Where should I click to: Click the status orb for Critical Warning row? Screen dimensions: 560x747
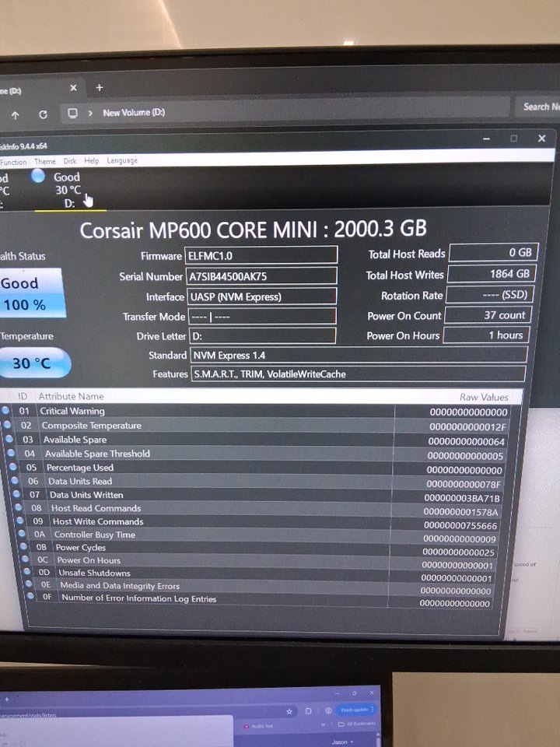click(5, 411)
